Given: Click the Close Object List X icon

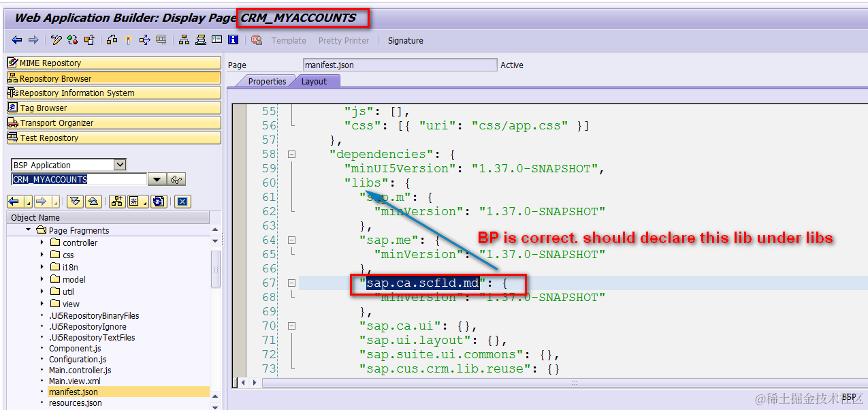Looking at the screenshot, I should 182,201.
